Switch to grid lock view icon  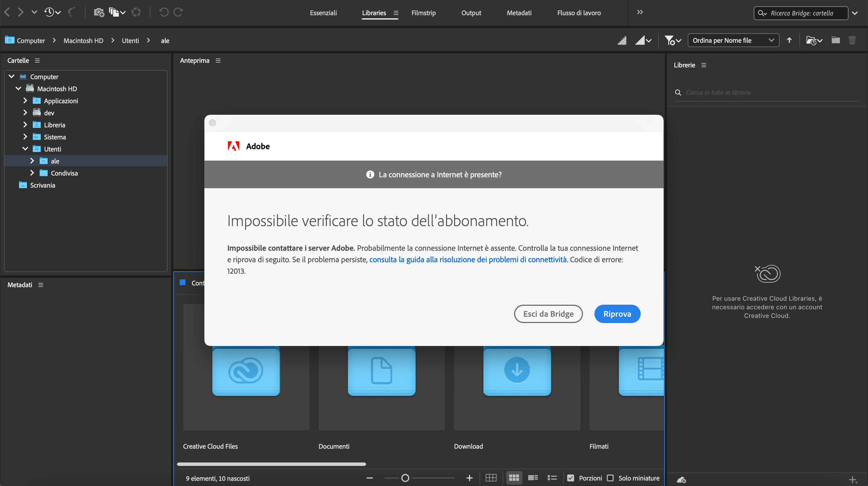[491, 478]
